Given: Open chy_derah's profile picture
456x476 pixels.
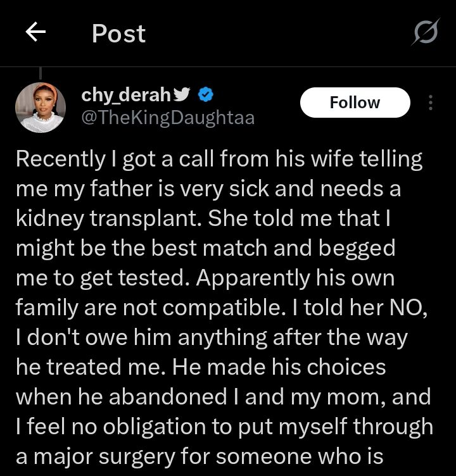Looking at the screenshot, I should pyautogui.click(x=41, y=106).
